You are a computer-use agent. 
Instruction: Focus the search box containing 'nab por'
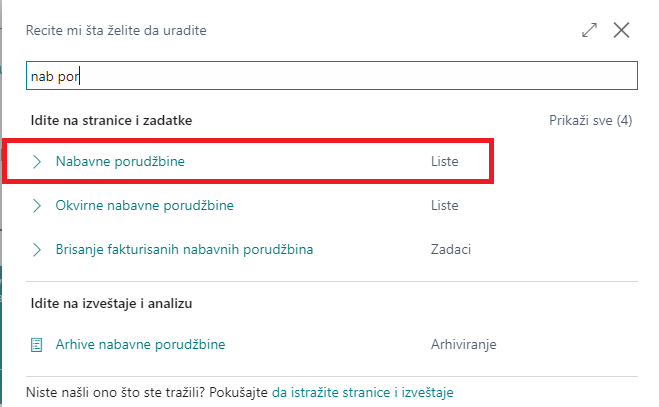point(330,76)
